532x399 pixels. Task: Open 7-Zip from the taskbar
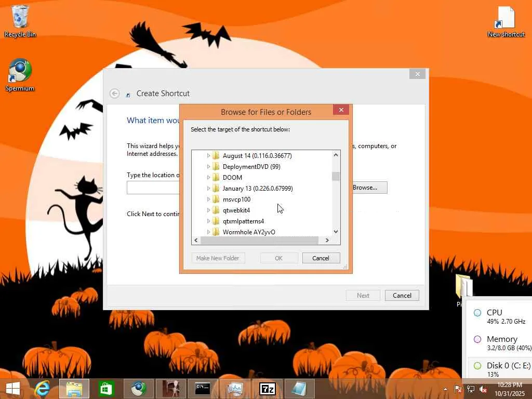[267, 389]
